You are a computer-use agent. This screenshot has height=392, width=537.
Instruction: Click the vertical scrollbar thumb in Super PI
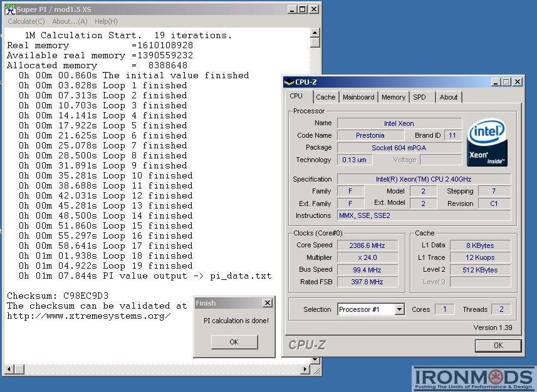point(315,43)
